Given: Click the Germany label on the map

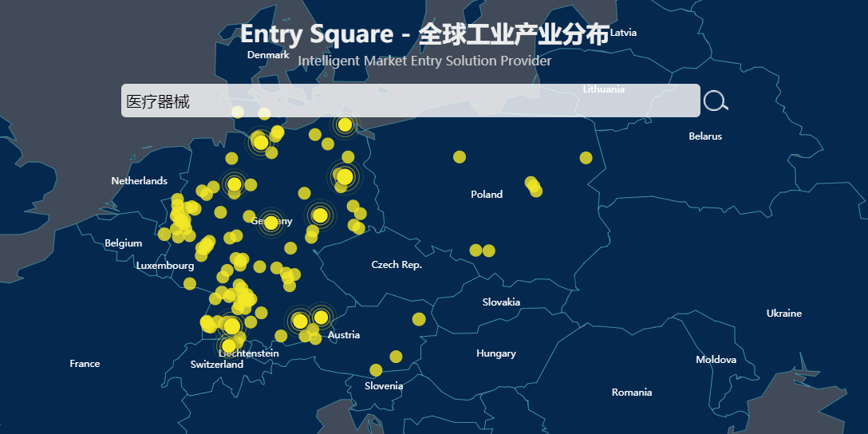Looking at the screenshot, I should [271, 222].
